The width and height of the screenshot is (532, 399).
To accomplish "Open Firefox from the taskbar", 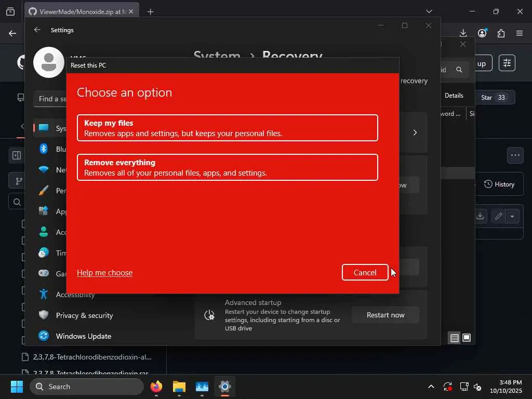I will 156,387.
